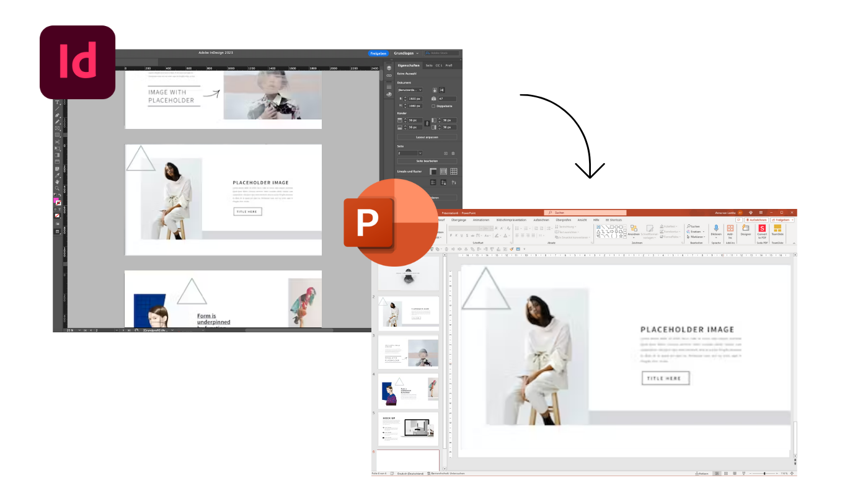This screenshot has height=496, width=868.
Task: Select the Hand tool in InDesign
Action: click(57, 182)
